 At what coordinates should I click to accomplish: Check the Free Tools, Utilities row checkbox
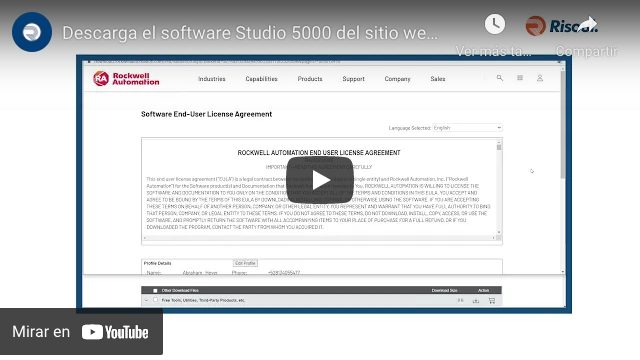click(155, 300)
